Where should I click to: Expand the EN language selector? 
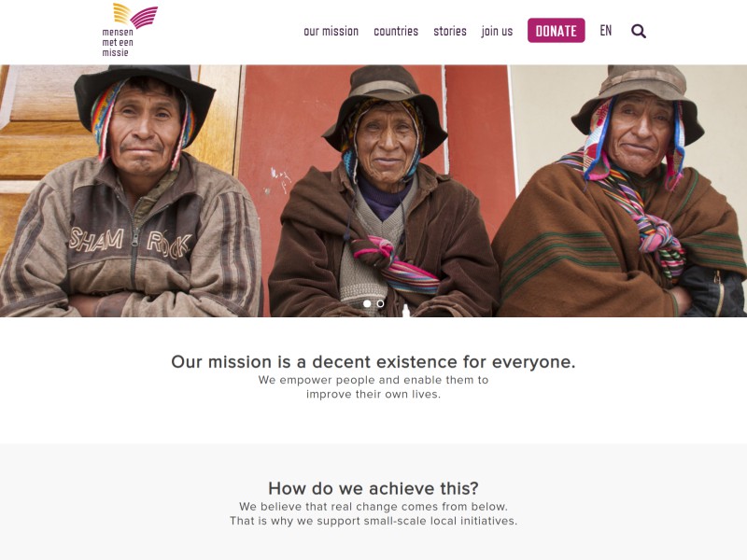click(605, 31)
